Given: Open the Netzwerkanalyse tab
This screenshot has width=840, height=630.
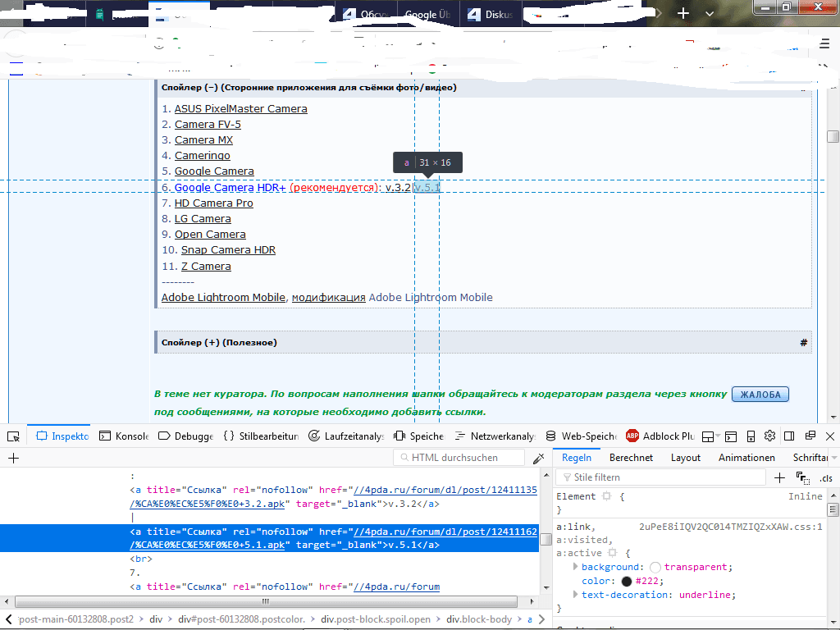Looking at the screenshot, I should tap(495, 436).
